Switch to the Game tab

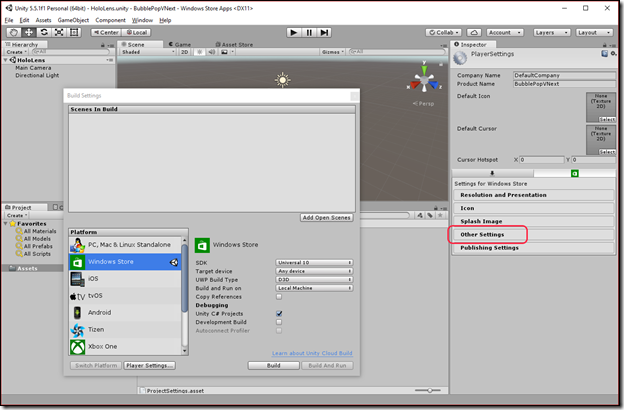[x=180, y=45]
